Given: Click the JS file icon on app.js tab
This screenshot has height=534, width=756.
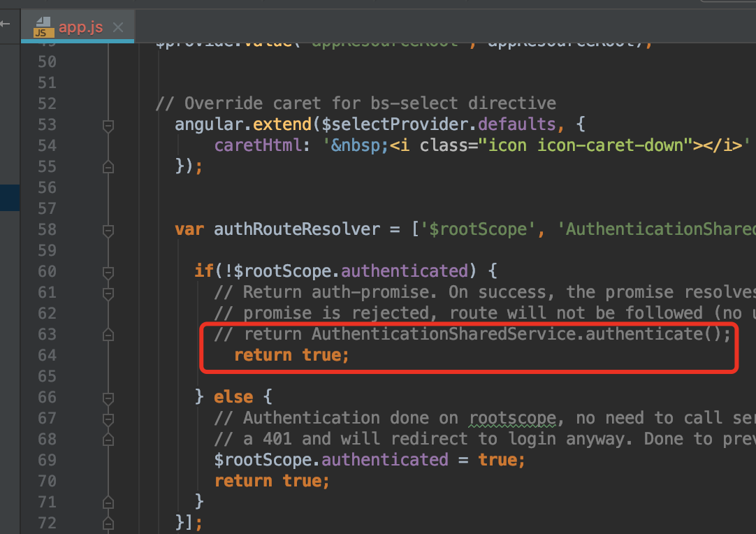Looking at the screenshot, I should click(43, 27).
